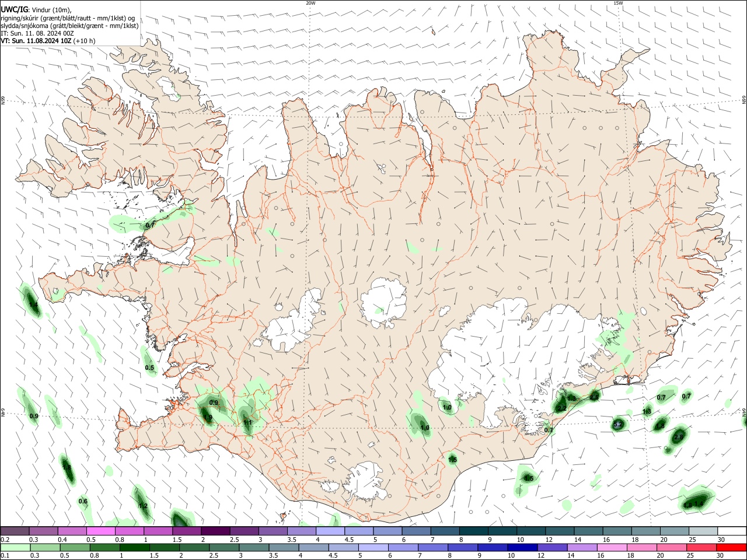Screen dimensions: 747x560
Task: Click the upper legend swatch labeled 7
Action: (x=445, y=531)
